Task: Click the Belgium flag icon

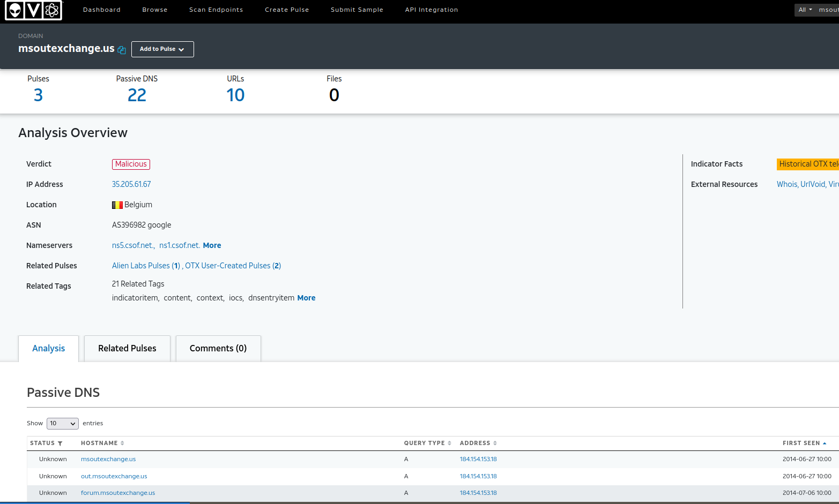Action: pyautogui.click(x=117, y=205)
